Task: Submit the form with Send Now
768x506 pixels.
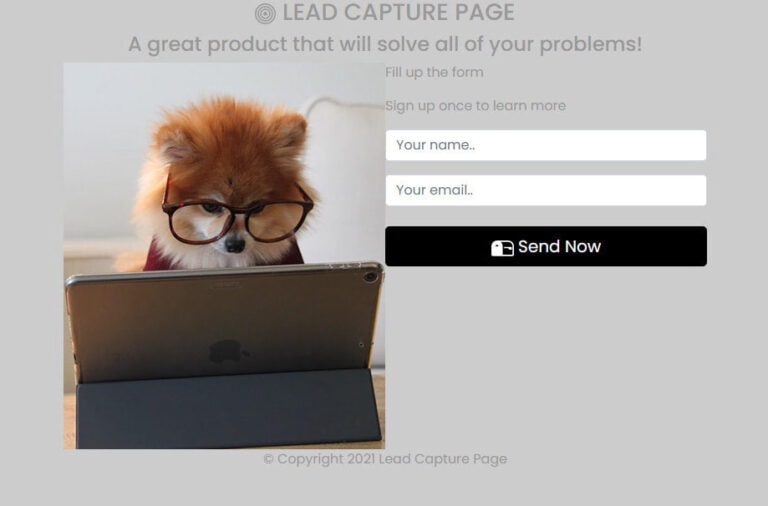Action: pos(546,246)
